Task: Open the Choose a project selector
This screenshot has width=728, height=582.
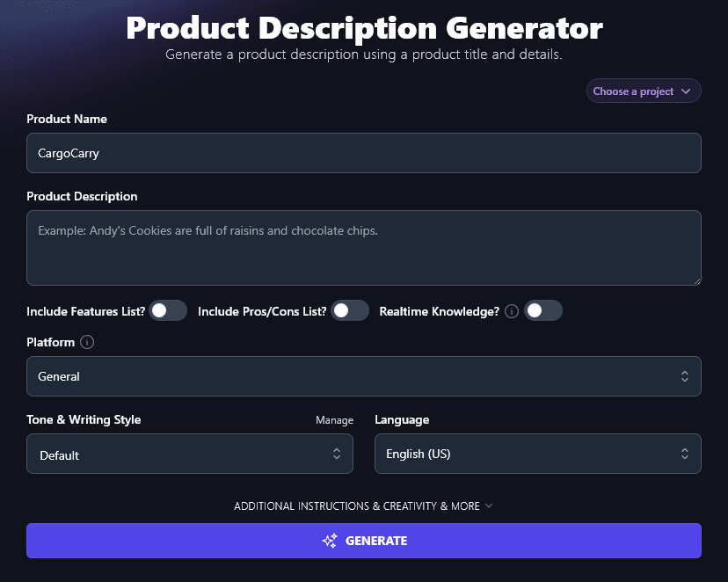Action: [643, 91]
